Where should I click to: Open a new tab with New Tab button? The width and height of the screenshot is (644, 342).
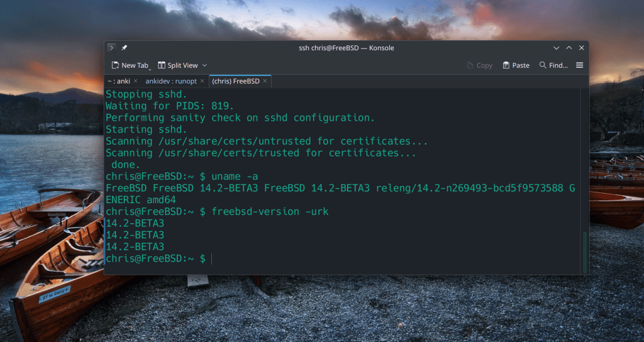click(x=131, y=65)
